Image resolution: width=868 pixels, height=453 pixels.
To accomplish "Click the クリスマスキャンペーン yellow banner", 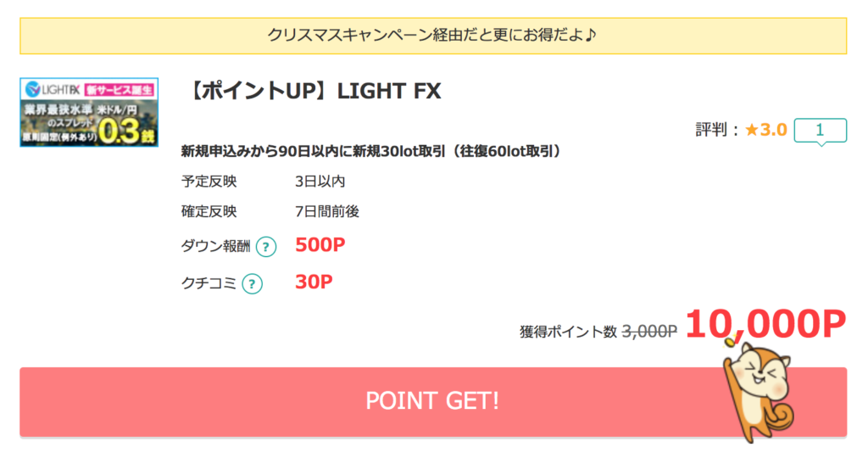I will pos(433,36).
